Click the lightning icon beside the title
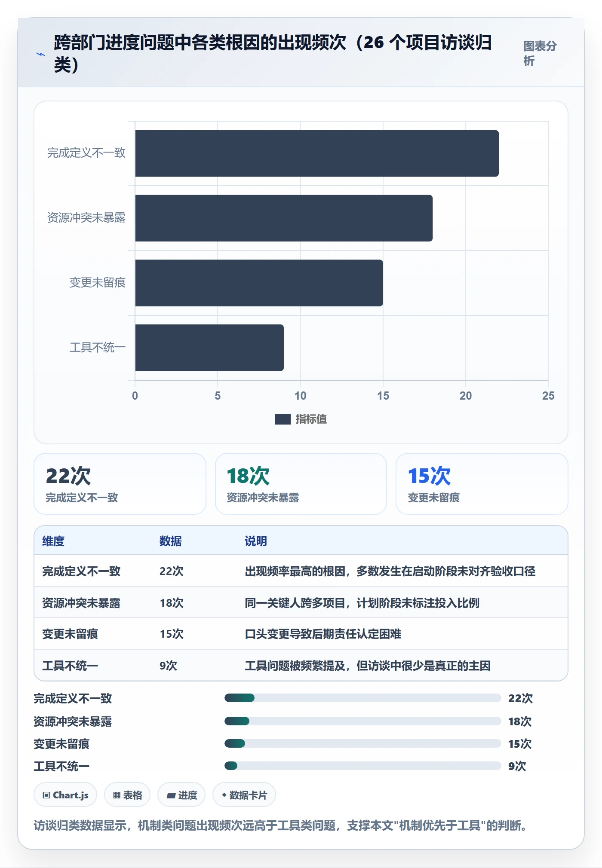Screen dimensions: 602x868 (x=41, y=54)
